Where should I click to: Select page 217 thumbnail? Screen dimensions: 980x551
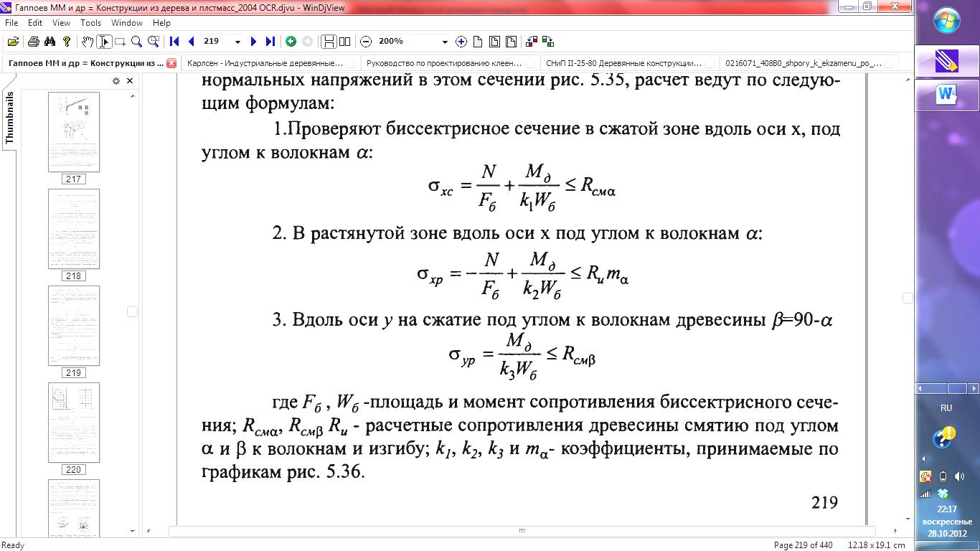[73, 132]
